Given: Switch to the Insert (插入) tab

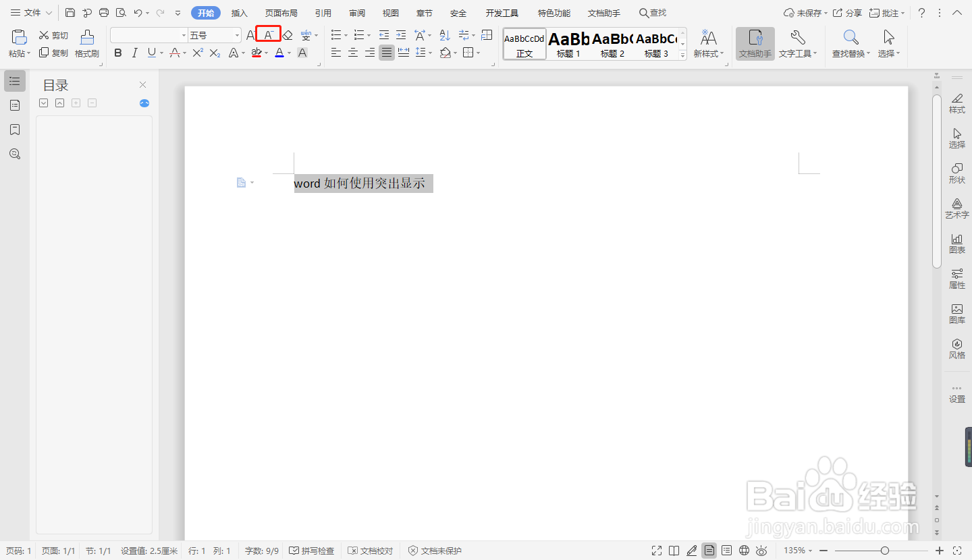Looking at the screenshot, I should click(x=240, y=13).
